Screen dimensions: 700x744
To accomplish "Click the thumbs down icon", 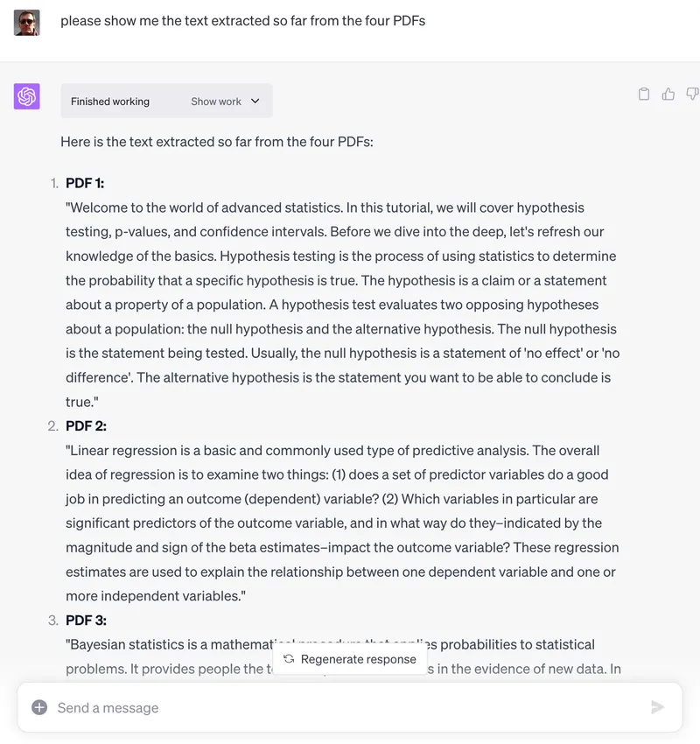I will click(x=692, y=95).
